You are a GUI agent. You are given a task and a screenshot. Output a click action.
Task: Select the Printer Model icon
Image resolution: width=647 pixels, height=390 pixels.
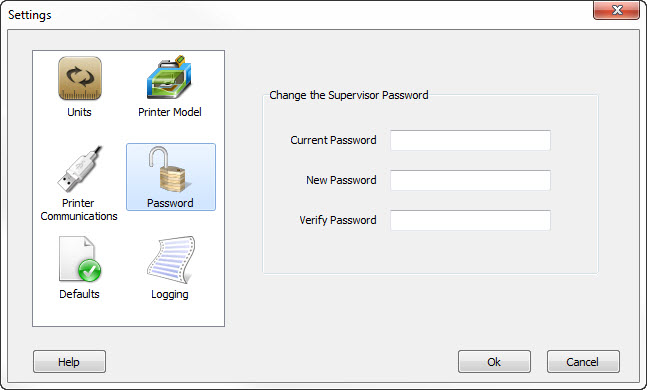coord(169,77)
